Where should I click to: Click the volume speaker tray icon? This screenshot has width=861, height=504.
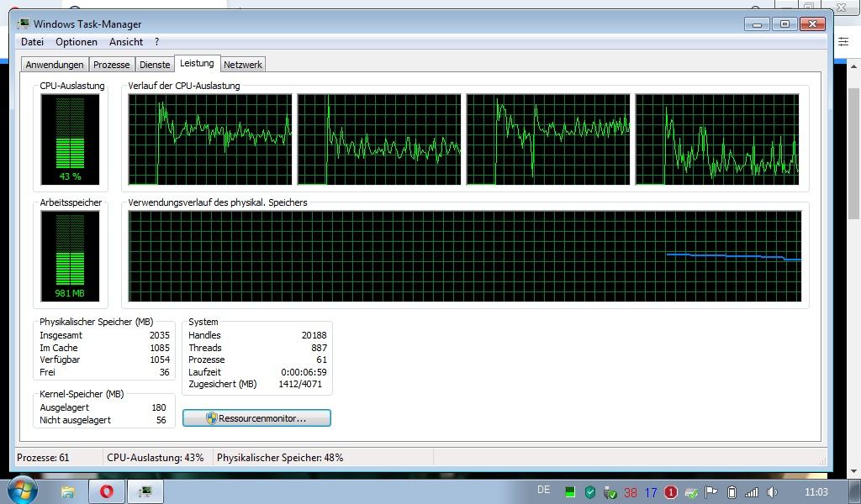[772, 492]
